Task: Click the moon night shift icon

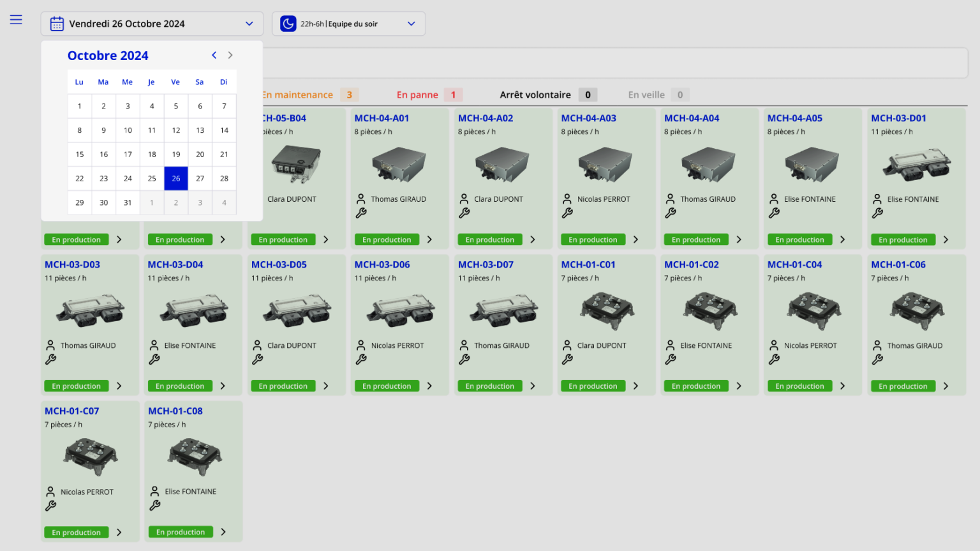Action: (288, 24)
